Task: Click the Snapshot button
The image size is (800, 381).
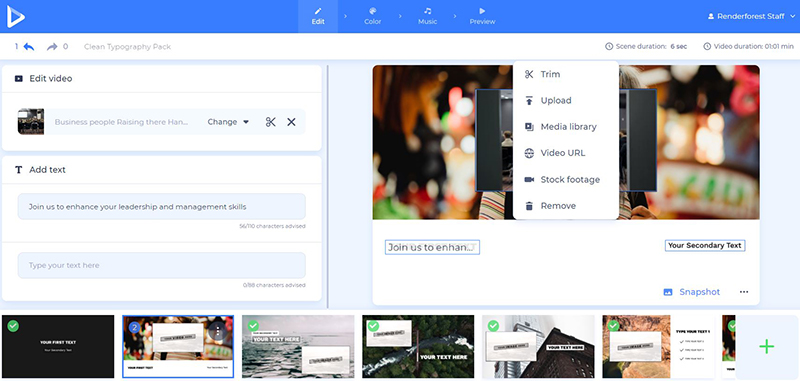Action: tap(691, 292)
